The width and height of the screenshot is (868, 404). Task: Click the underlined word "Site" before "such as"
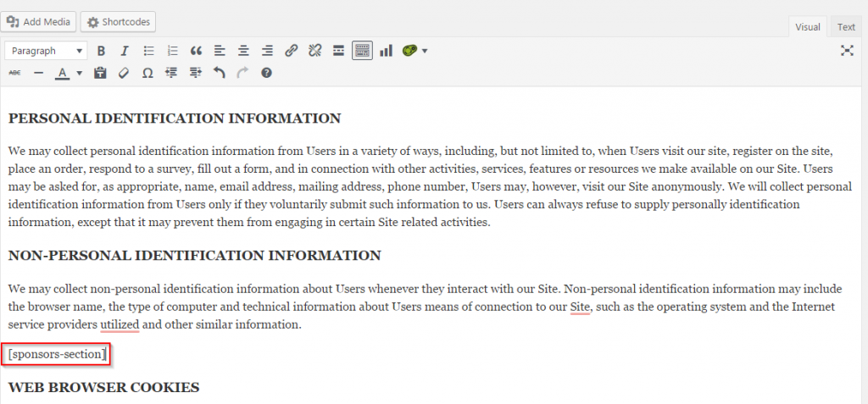(x=580, y=307)
